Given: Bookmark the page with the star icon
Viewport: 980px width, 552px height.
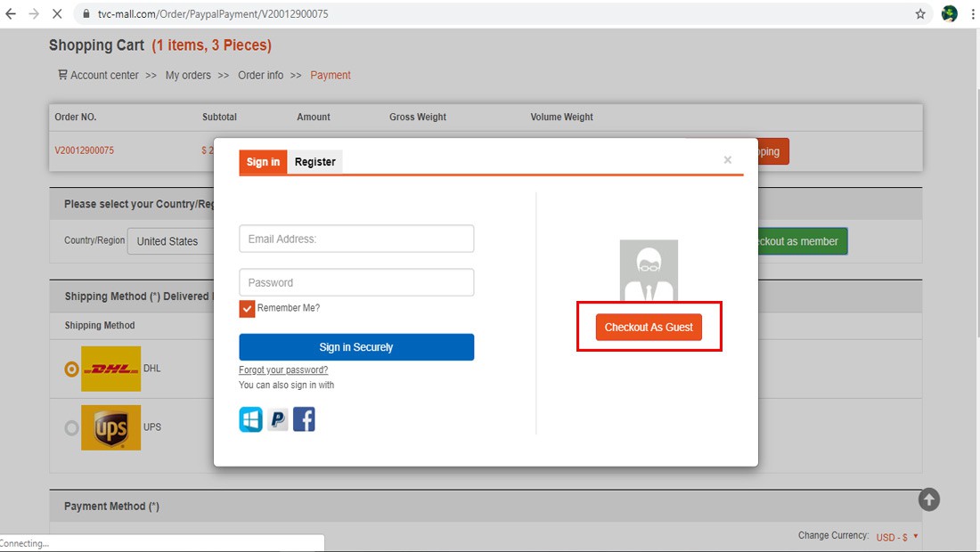Looking at the screenshot, I should (920, 14).
